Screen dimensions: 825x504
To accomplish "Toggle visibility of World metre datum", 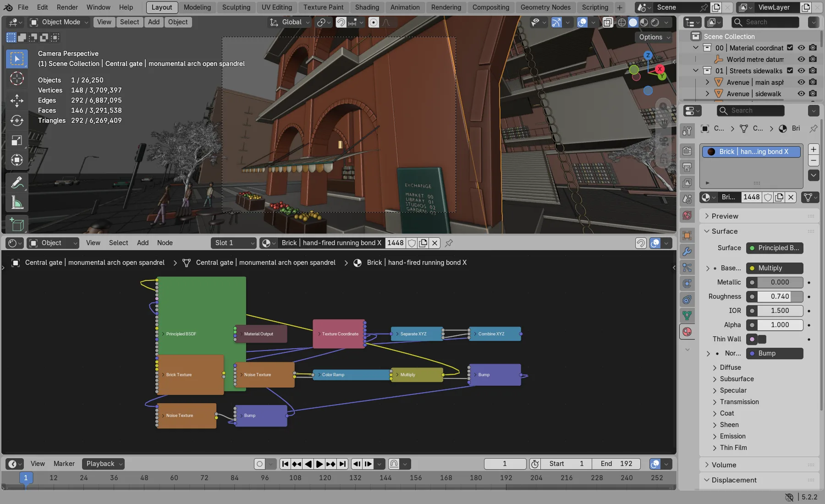I will 801,59.
